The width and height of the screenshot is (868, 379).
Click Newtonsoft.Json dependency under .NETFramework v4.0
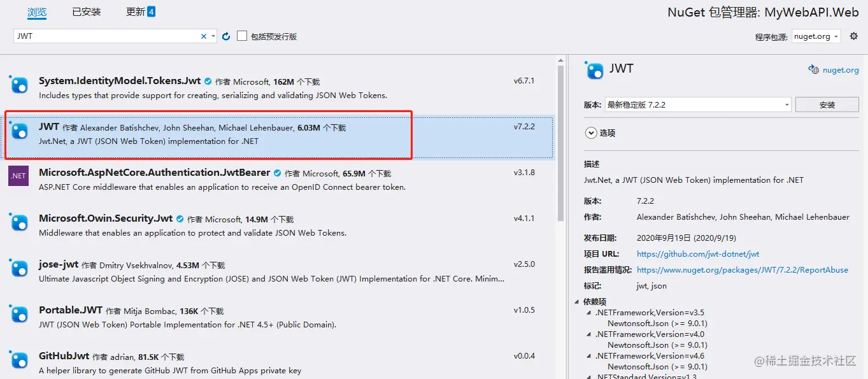[x=657, y=345]
